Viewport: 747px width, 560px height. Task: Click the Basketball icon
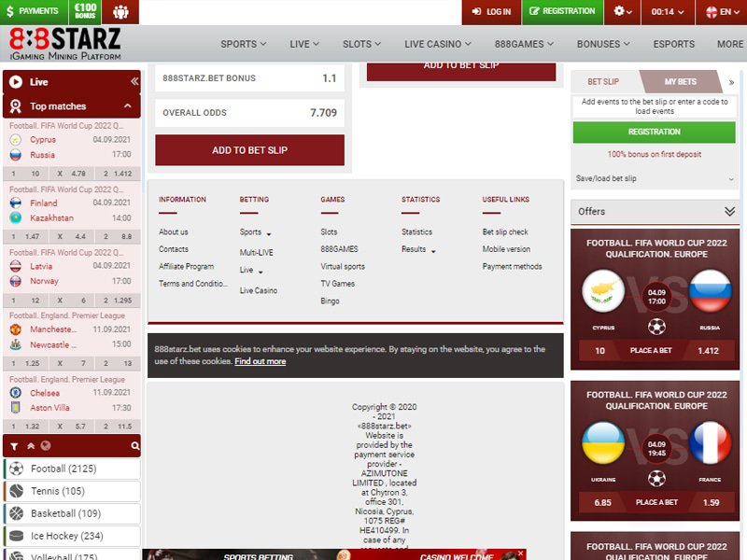point(17,513)
